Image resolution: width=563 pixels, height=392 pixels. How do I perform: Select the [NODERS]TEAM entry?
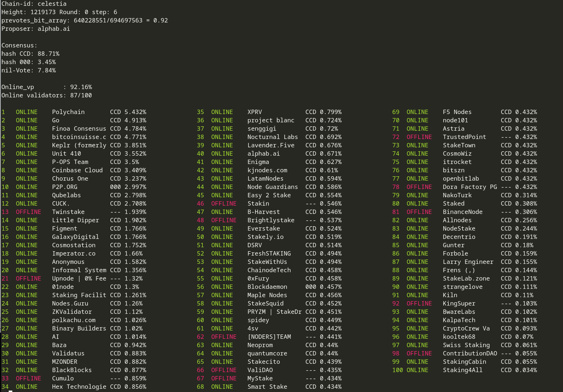pyautogui.click(x=269, y=337)
